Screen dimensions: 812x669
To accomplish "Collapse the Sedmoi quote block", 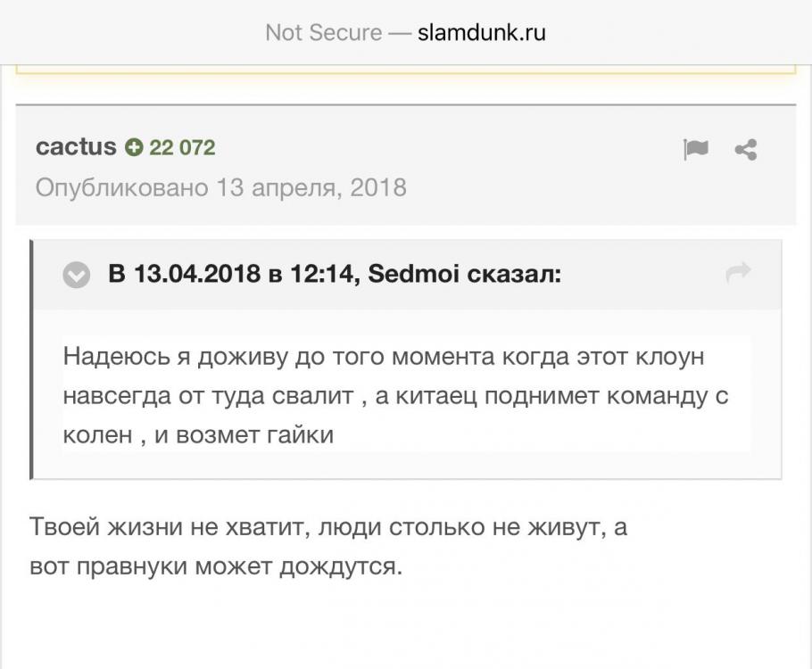I will pos(77,276).
